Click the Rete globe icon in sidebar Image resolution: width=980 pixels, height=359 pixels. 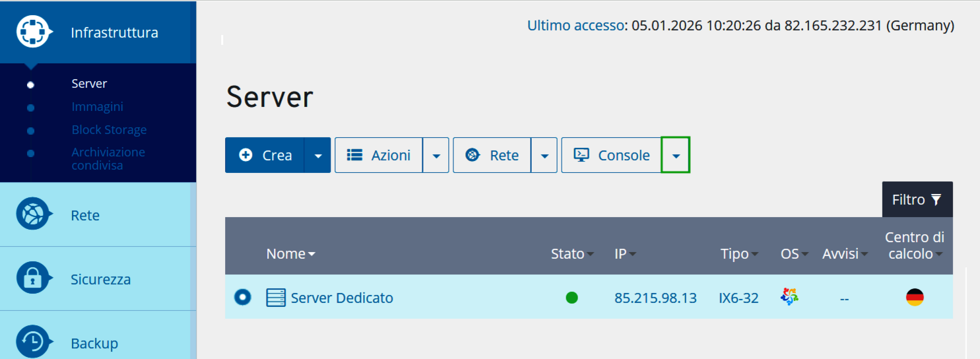[33, 214]
